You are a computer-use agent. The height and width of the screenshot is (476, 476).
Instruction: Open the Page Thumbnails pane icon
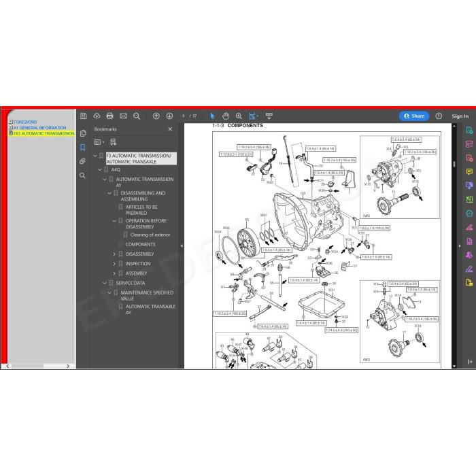click(83, 133)
